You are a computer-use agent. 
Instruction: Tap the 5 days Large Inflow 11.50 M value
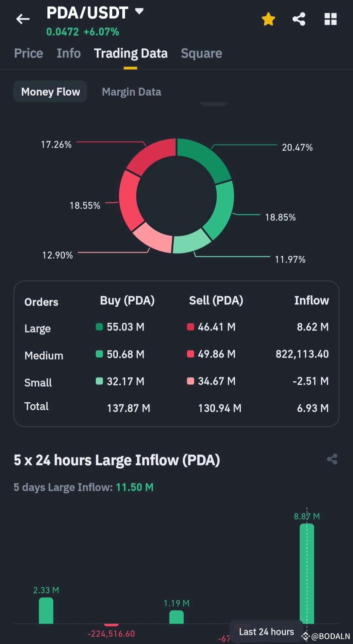click(x=134, y=487)
